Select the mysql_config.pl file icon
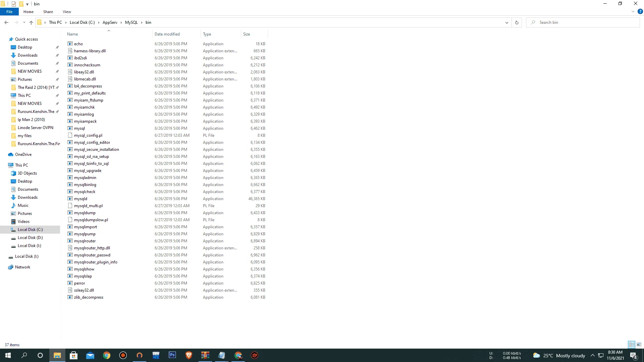This screenshot has width=644, height=362. point(70,135)
